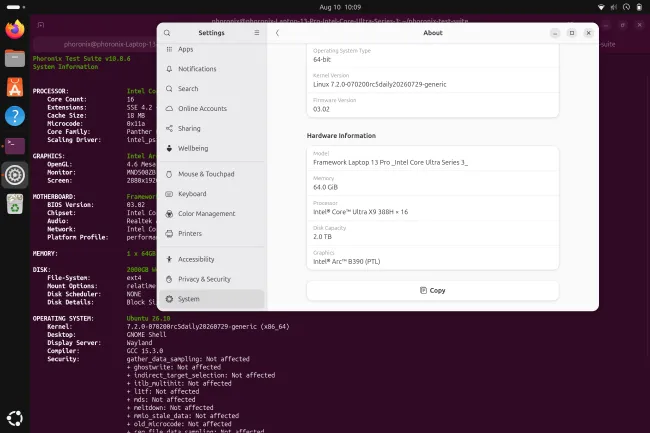Viewport: 650px width, 433px height.
Task: Switch to Terminal via dock icon
Action: (15, 146)
